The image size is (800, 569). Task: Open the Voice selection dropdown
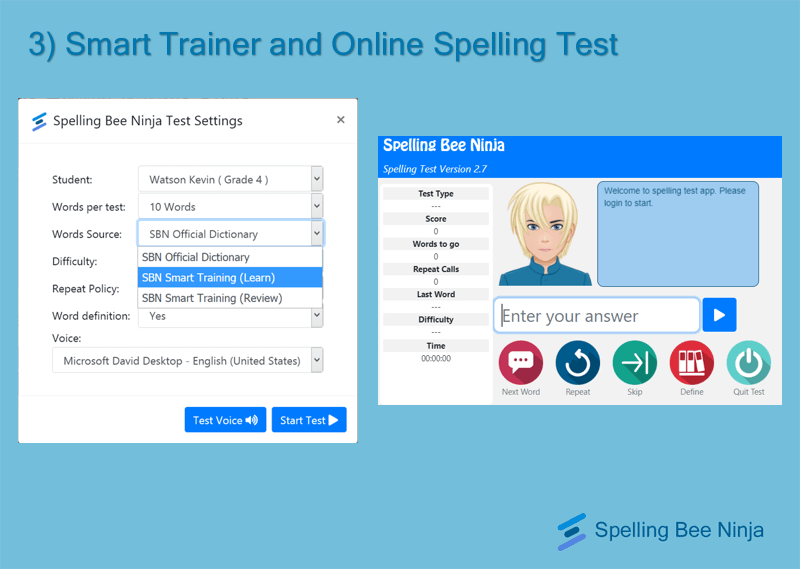click(x=188, y=360)
